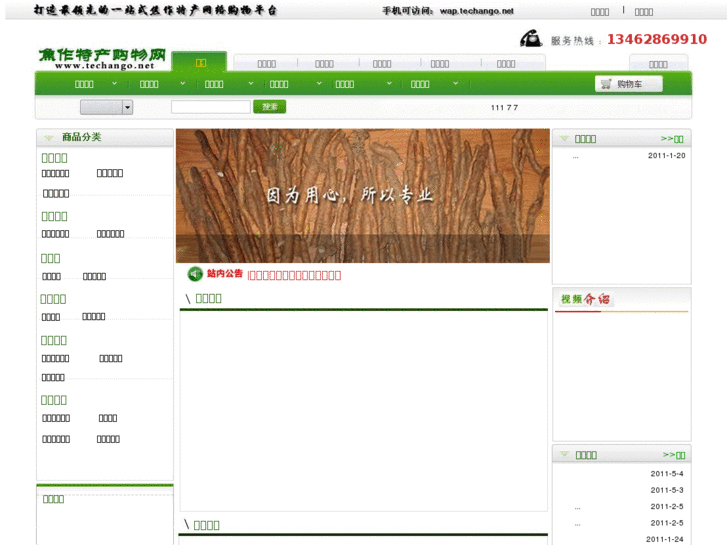Select the active green tab with yellow text
The image size is (727, 545).
click(x=199, y=62)
